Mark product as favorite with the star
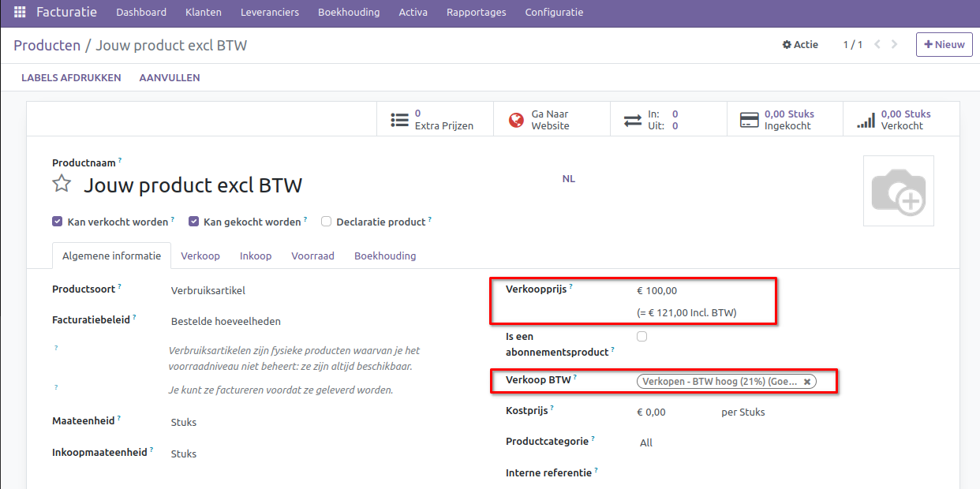This screenshot has width=980, height=489. point(62,184)
